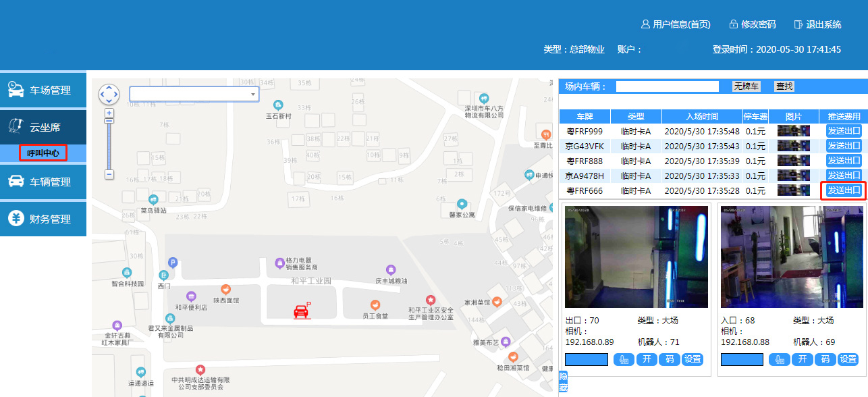The image size is (868, 397).
Task: Open the 呼叫中心 submenu item
Action: [x=43, y=153]
